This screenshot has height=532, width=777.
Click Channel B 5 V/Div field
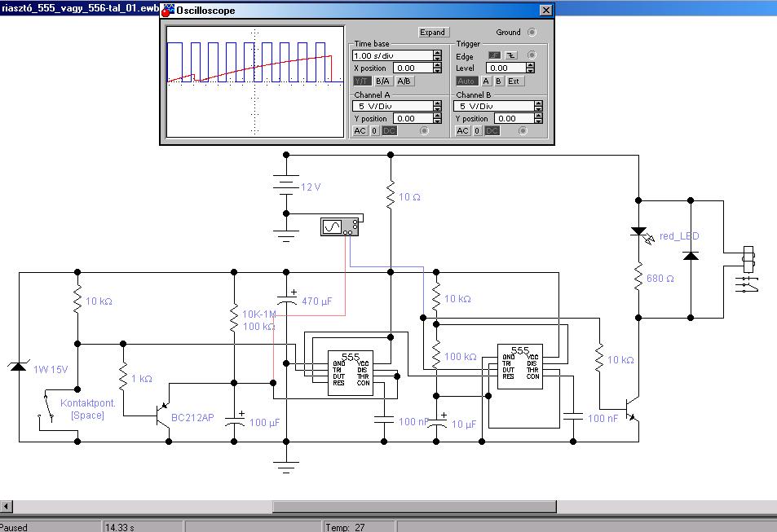494,106
